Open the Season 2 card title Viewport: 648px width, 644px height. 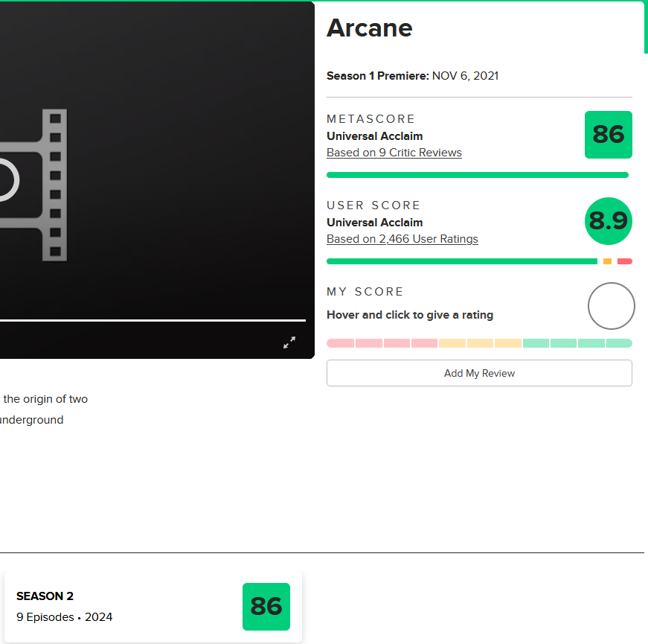(x=45, y=596)
